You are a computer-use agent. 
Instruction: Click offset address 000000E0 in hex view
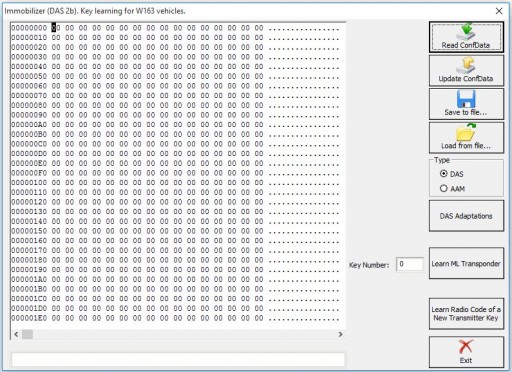[29, 163]
